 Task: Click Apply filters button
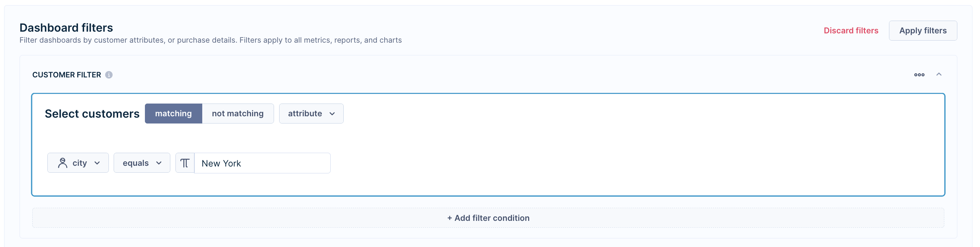click(x=923, y=31)
